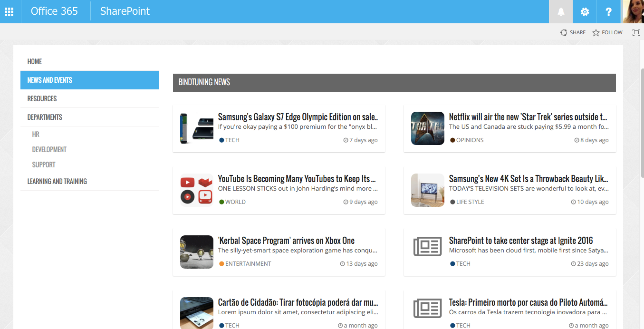This screenshot has width=644, height=329.
Task: Click the Kerbal 'silly-yet-smart' summary text
Action: point(298,251)
